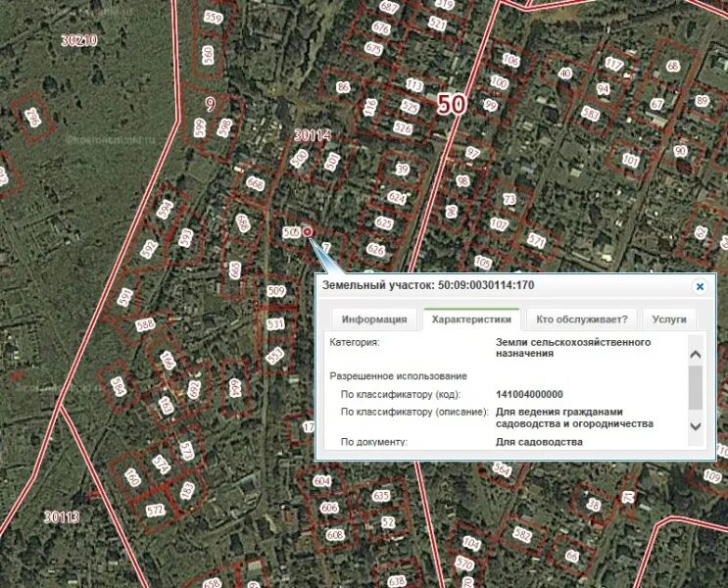The width and height of the screenshot is (728, 588).
Task: Click cadastral quarter label 30114
Action: tap(313, 135)
